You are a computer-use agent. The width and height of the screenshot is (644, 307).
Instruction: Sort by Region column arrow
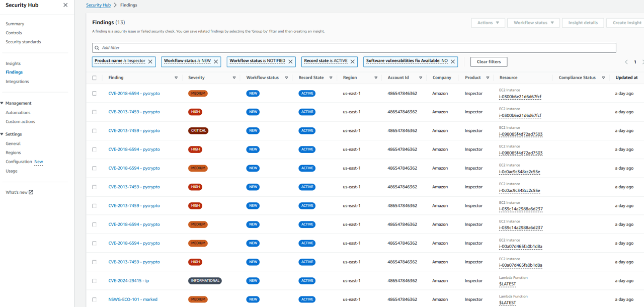376,78
